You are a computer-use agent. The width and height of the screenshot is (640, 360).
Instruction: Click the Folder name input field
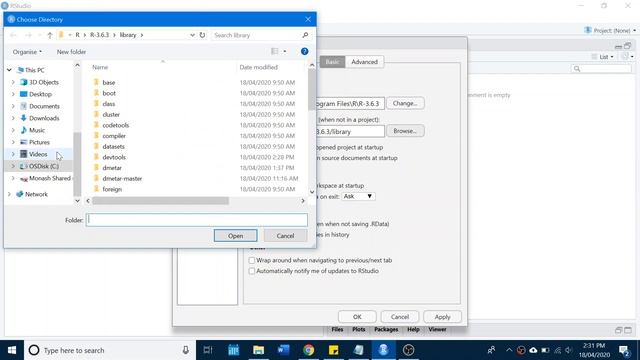click(x=197, y=220)
